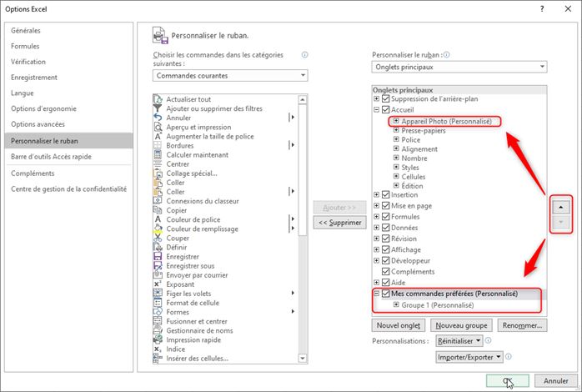Select the Calculer maintenant calculator icon
Screen dimensions: 582x392
tap(158, 154)
